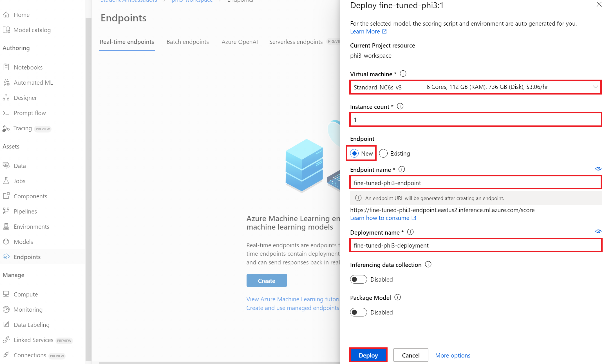Switch to Real-time endpoints tab

point(127,42)
